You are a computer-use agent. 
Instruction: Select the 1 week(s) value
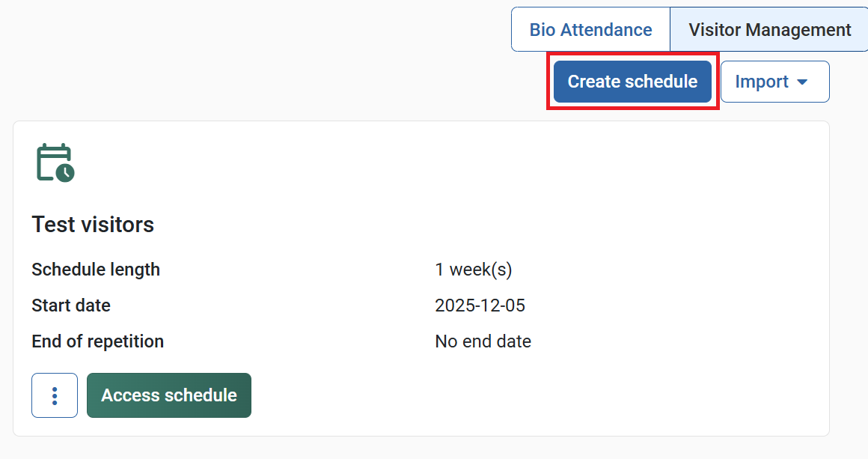click(473, 270)
